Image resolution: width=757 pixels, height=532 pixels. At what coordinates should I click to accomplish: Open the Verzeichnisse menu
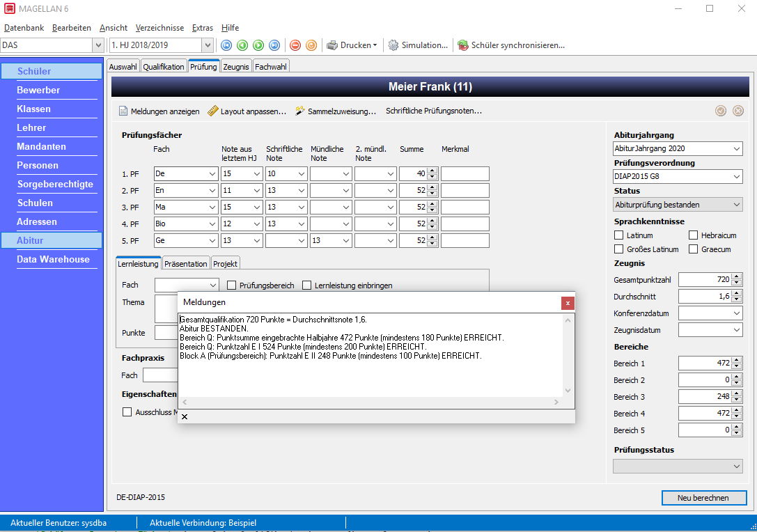coord(159,28)
